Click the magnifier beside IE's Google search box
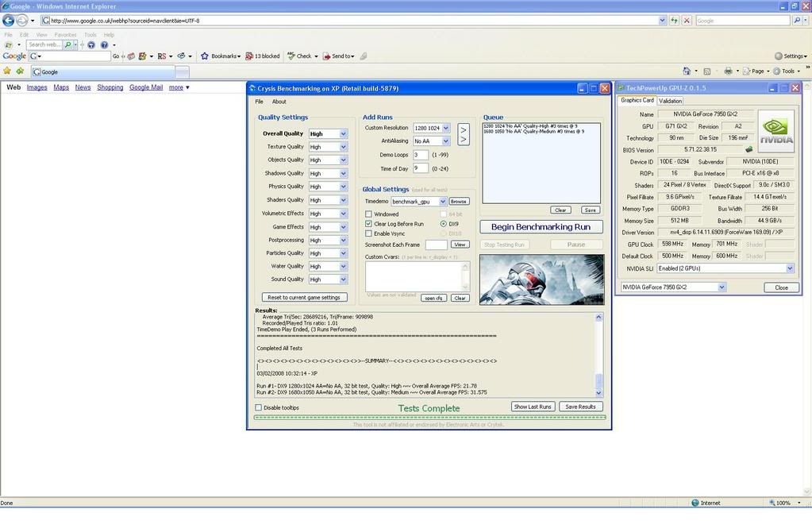The height and width of the screenshot is (532, 812). click(797, 20)
